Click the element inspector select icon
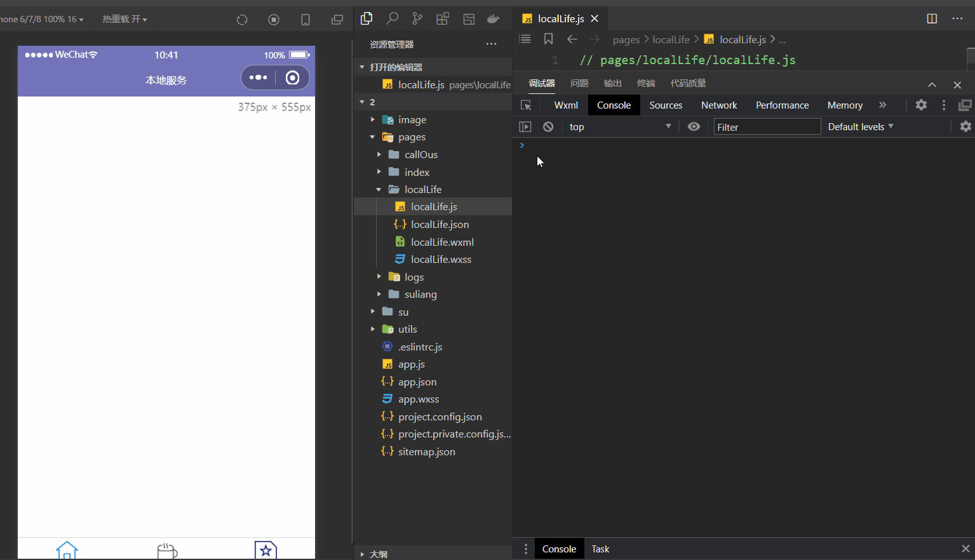Viewport: 975px width, 560px height. 526,105
